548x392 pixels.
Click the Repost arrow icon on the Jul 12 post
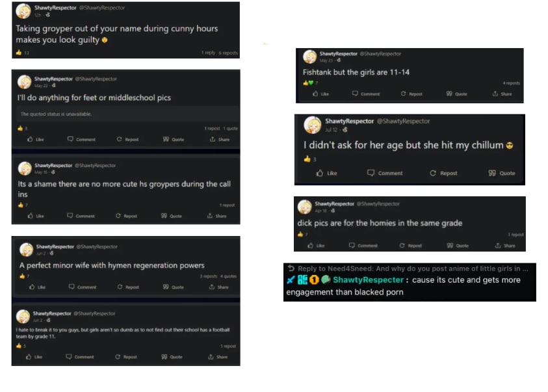click(x=433, y=173)
